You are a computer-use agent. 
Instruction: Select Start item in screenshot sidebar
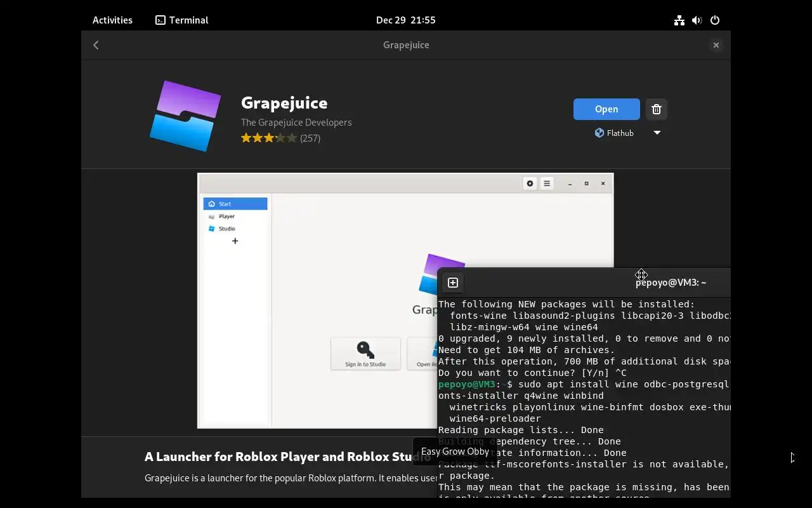[235, 204]
